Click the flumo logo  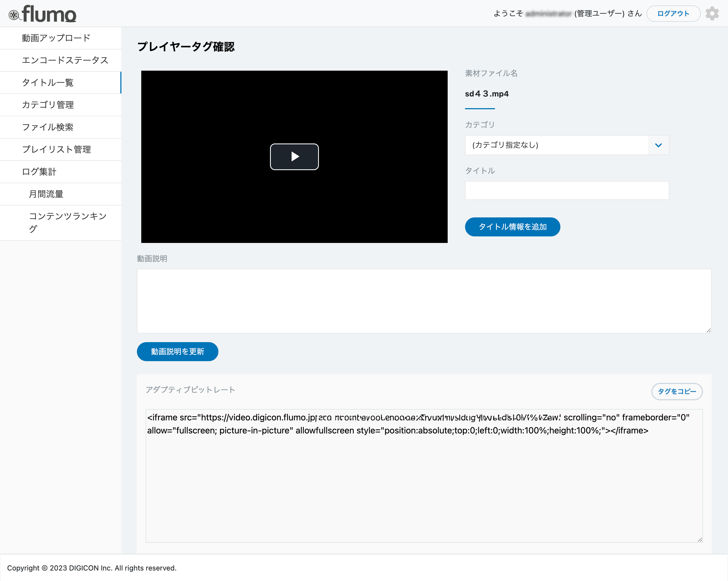pyautogui.click(x=43, y=14)
